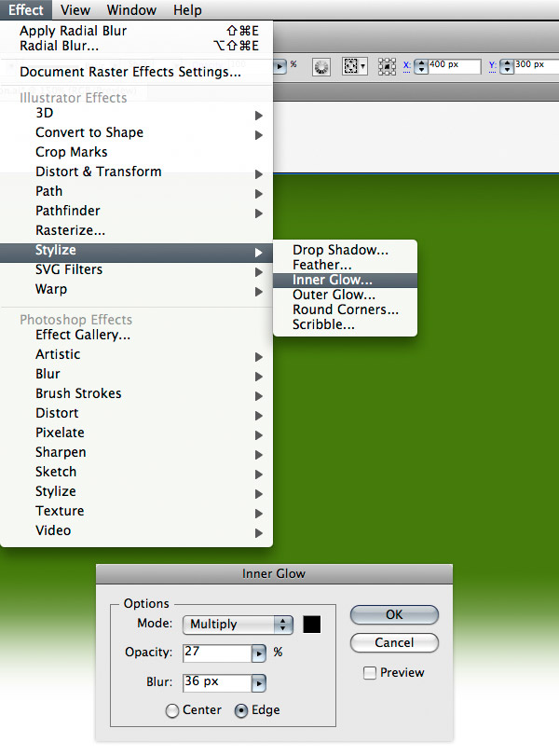Expand SVG Filters submenu
The width and height of the screenshot is (559, 756).
click(136, 269)
